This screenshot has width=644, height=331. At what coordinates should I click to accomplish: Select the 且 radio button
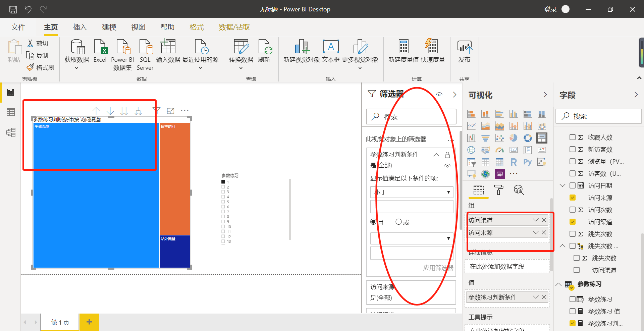coord(373,222)
